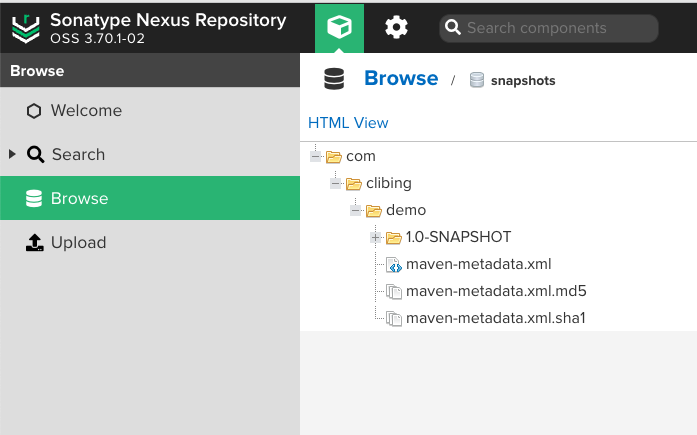The width and height of the screenshot is (697, 435).
Task: Collapse the com folder node
Action: pyautogui.click(x=315, y=156)
